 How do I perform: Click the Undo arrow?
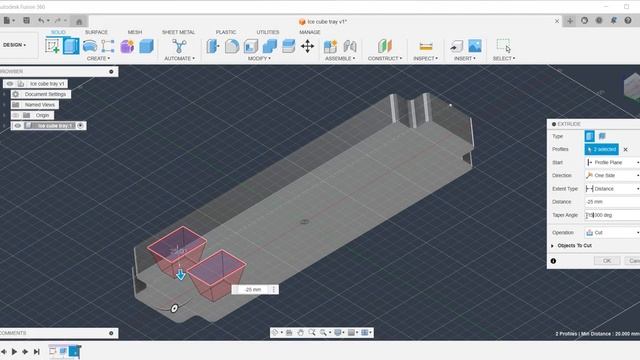coord(41,20)
